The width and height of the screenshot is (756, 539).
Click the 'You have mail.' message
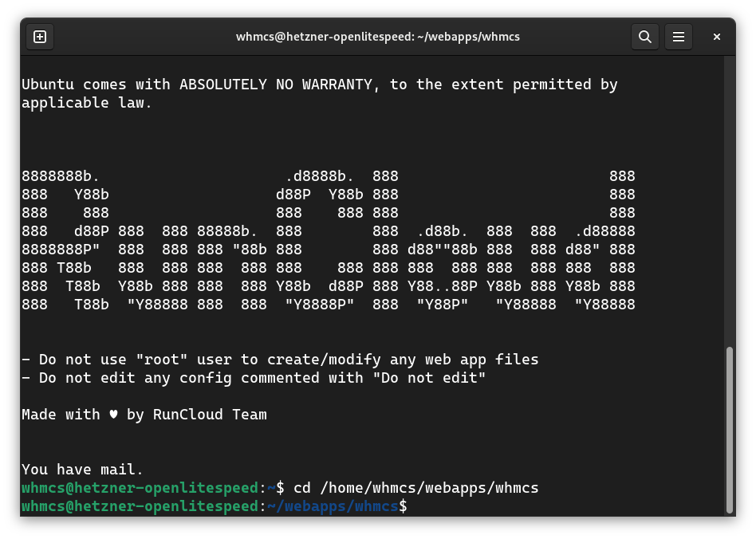[82, 470]
